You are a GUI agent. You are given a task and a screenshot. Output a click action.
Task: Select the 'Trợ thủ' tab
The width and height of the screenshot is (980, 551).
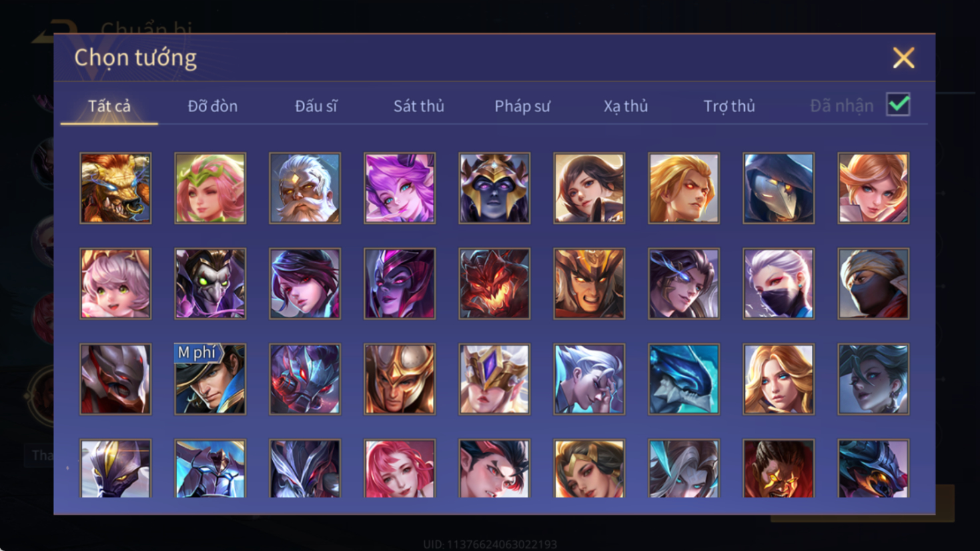[730, 106]
